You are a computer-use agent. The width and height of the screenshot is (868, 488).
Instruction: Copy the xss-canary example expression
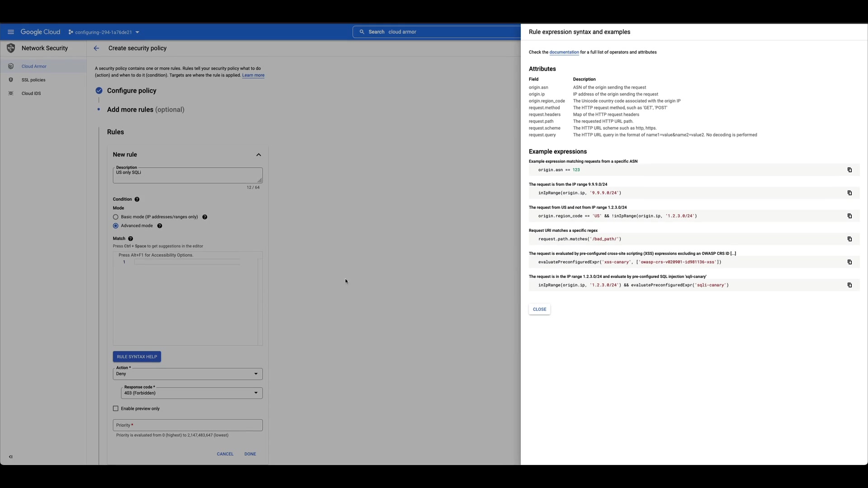(x=849, y=262)
